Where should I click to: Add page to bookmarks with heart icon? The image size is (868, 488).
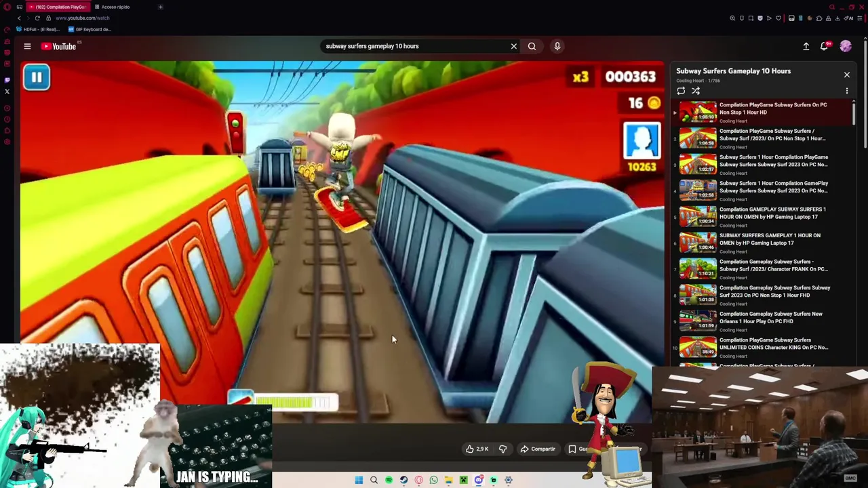(x=778, y=18)
